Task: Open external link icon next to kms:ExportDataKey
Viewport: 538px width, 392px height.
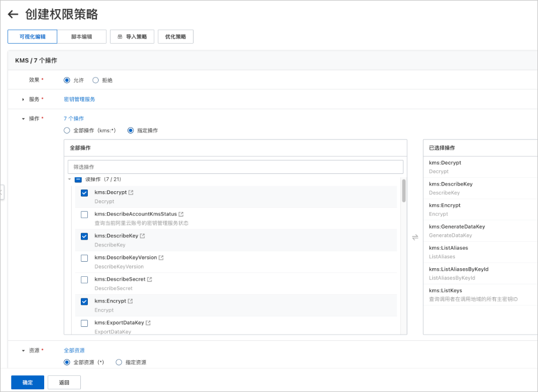Action: click(x=148, y=323)
